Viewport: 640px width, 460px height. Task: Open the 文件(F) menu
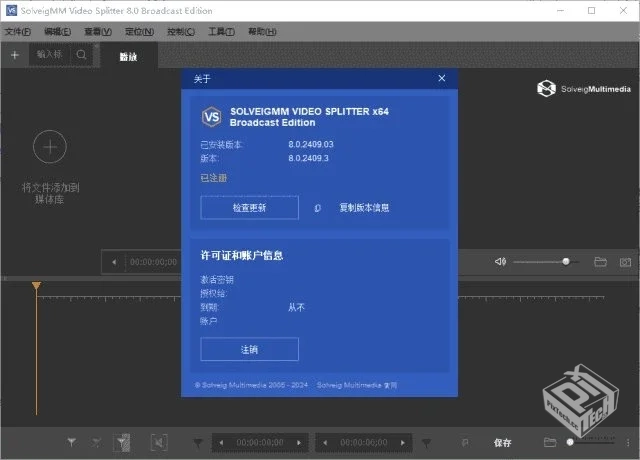click(18, 31)
